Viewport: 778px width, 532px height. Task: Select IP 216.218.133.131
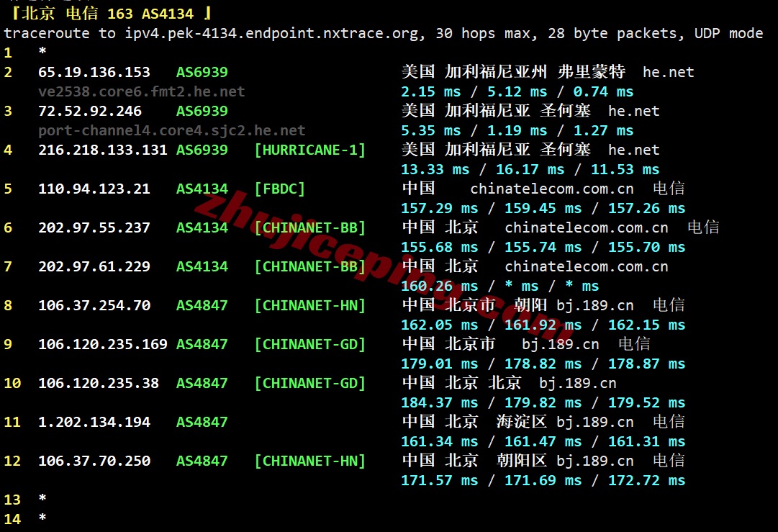pyautogui.click(x=103, y=150)
